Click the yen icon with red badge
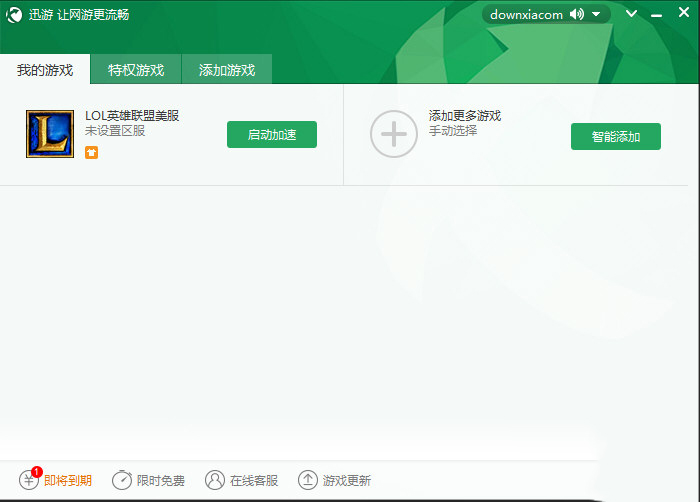This screenshot has width=700, height=502. point(29,480)
